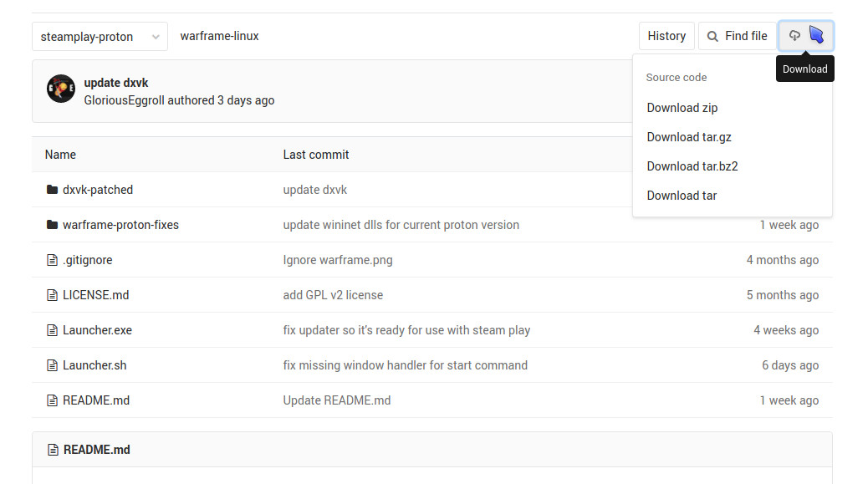Image resolution: width=868 pixels, height=484 pixels.
Task: Open 'add GPL v2 license' commit message
Action: [x=333, y=295]
